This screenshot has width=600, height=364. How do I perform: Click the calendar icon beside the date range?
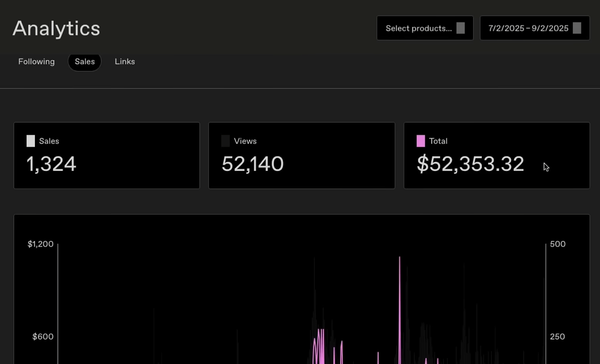(577, 28)
